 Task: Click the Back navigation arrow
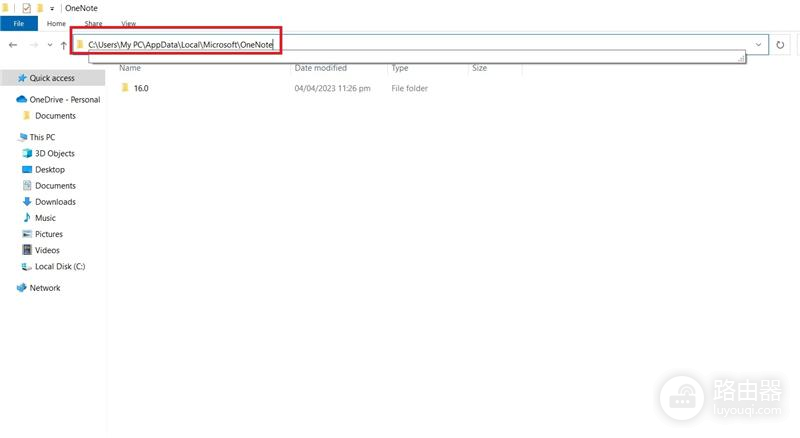[13, 45]
